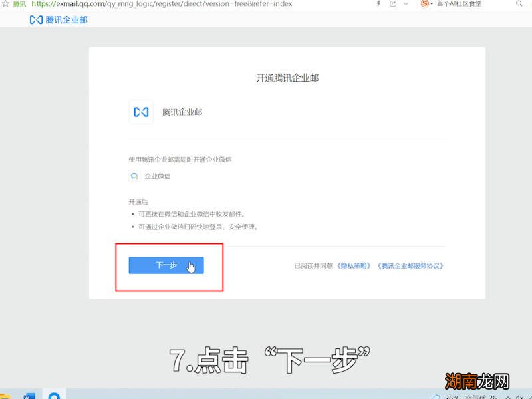This screenshot has width=532, height=399.
Task: Open the Word icon on the taskbar
Action: 29,395
